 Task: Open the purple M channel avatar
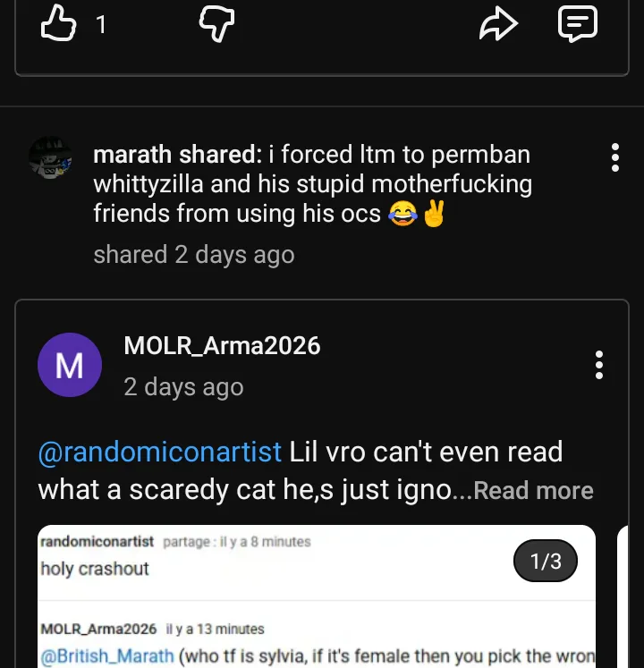[x=70, y=365]
